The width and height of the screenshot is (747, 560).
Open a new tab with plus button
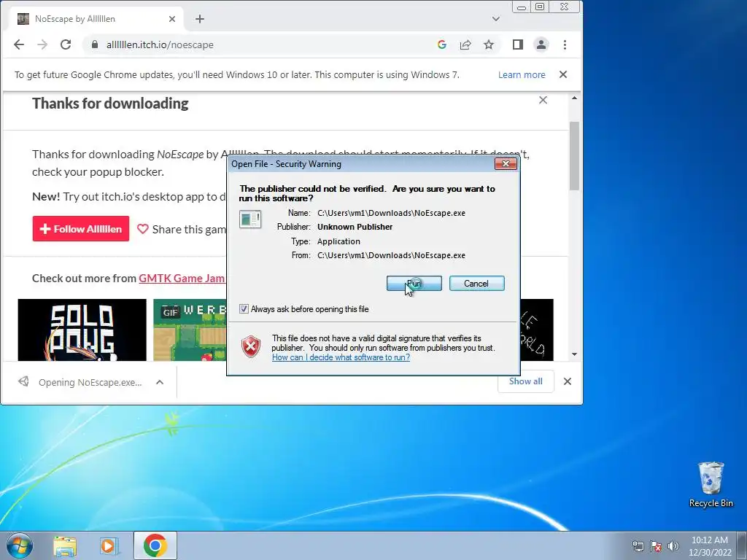tap(200, 19)
